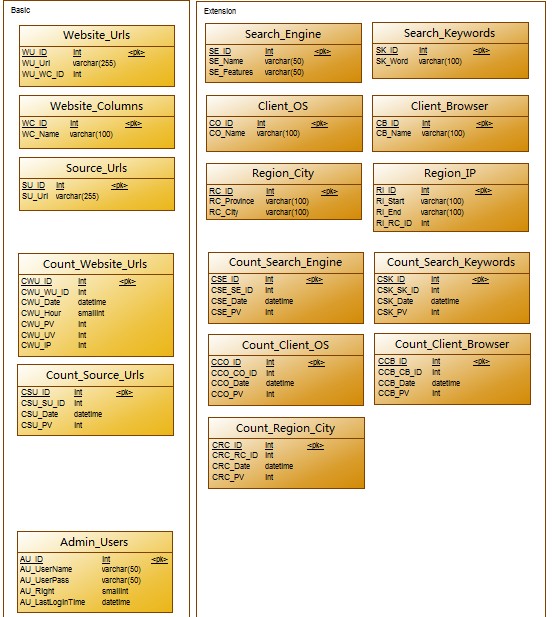
Task: Click the WU_Url column name
Action: (36, 63)
